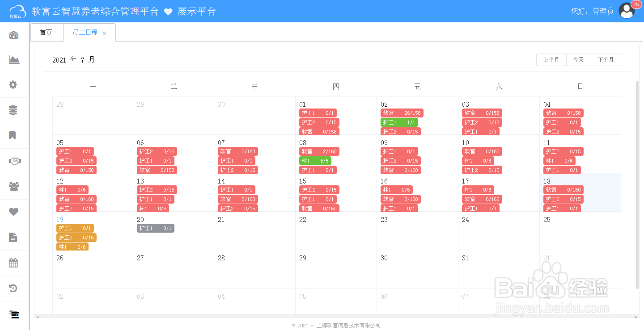Open 护工2 0/15 event on July 15

point(319,190)
